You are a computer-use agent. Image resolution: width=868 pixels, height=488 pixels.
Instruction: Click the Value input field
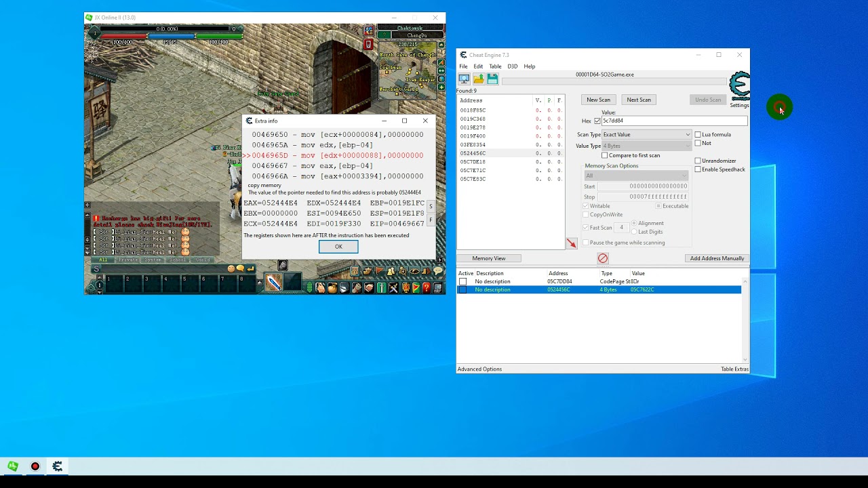tap(674, 121)
